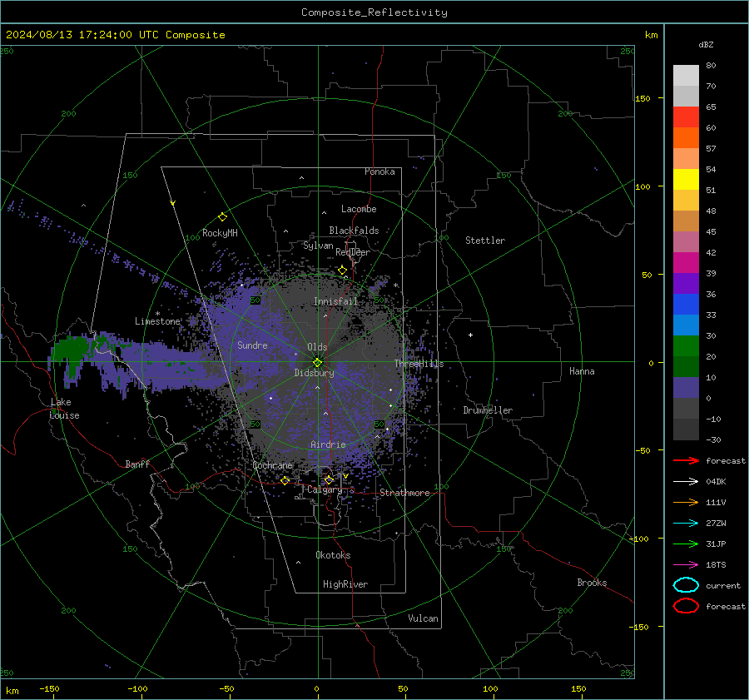
Task: Pick the cyan 27ZW arrow legend icon
Action: click(x=686, y=524)
